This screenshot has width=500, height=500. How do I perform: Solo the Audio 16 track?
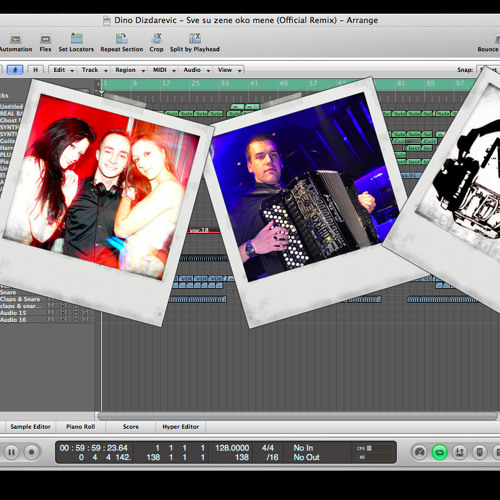pos(86,319)
